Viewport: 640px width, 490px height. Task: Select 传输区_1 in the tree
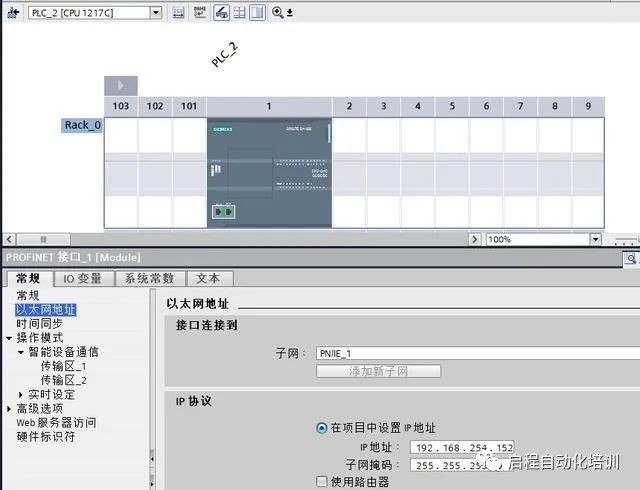tap(64, 366)
